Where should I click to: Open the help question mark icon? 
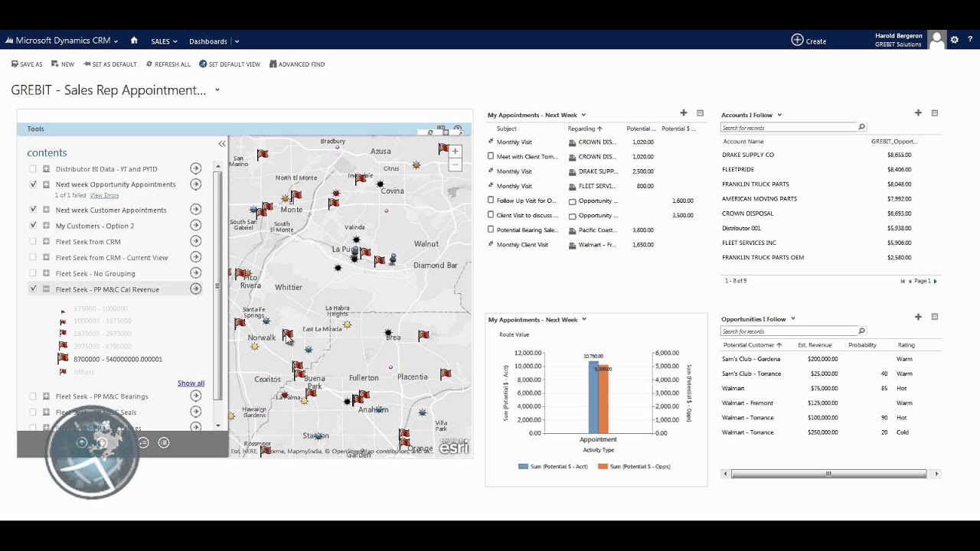click(x=970, y=40)
